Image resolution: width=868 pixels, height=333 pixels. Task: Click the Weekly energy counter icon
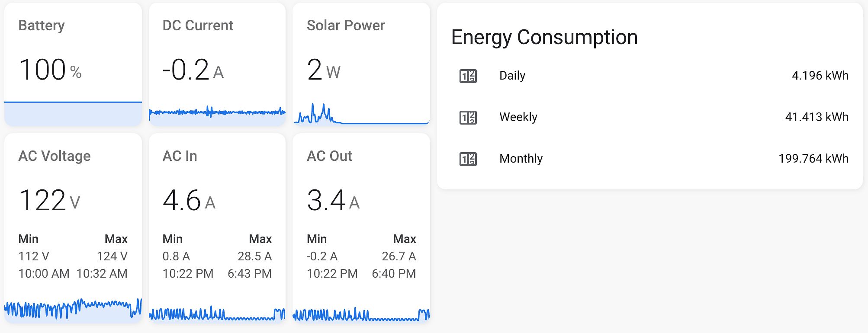(468, 118)
